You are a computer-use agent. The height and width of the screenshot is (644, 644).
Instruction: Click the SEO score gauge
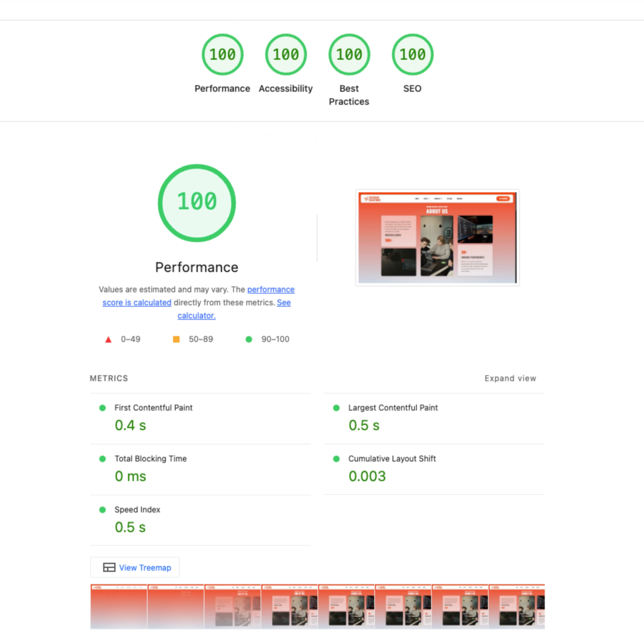(412, 55)
